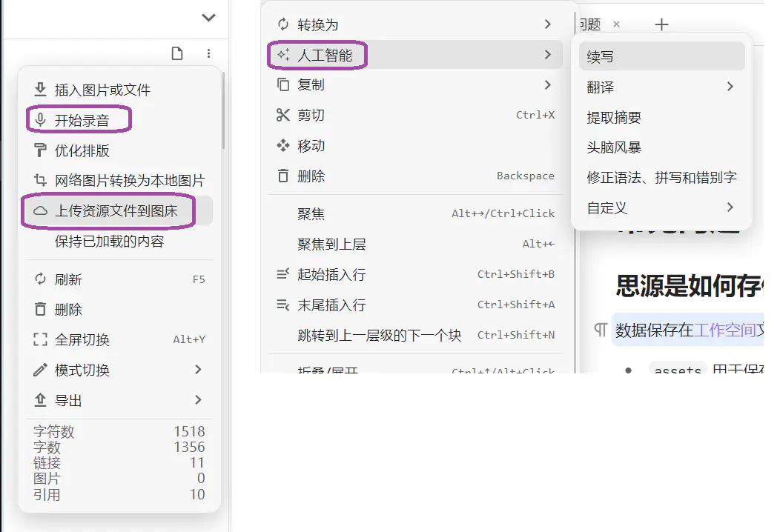Click the crop icon beside 网络图片转换为本地图片
The image size is (780, 532).
click(40, 180)
